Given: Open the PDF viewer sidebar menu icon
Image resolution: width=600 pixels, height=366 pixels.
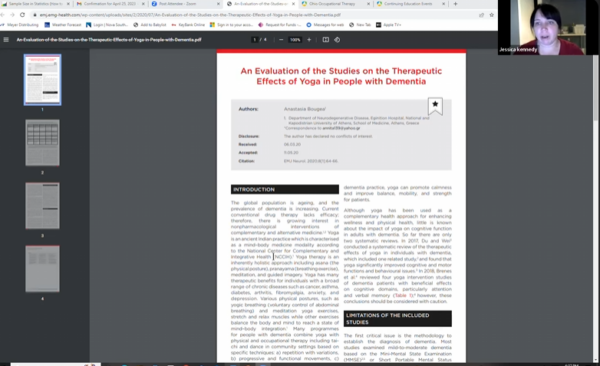Looking at the screenshot, I should [x=6, y=39].
